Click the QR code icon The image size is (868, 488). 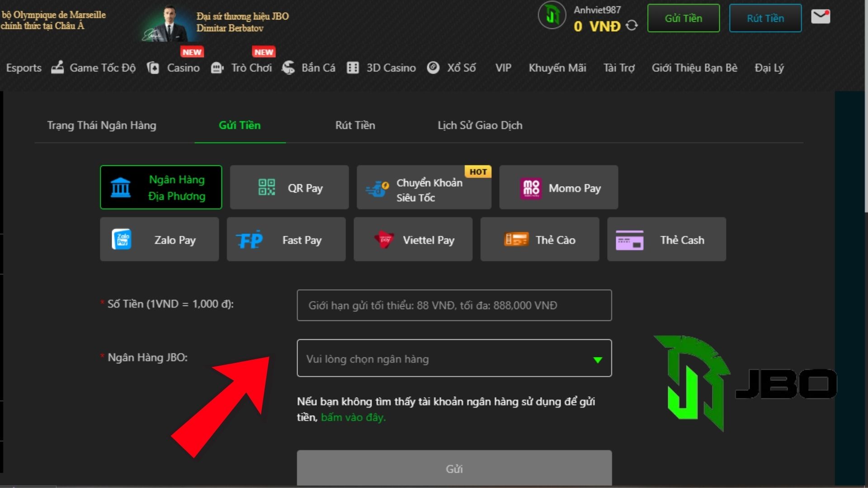coord(267,187)
